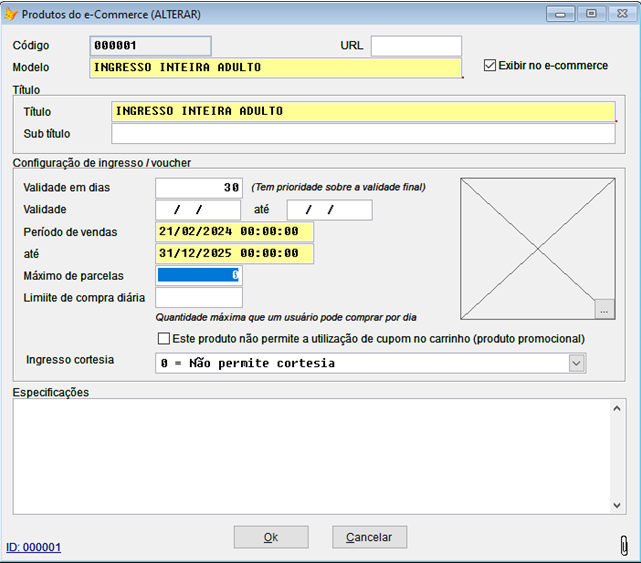Click the product image placeholder
The height and width of the screenshot is (563, 641).
(537, 247)
